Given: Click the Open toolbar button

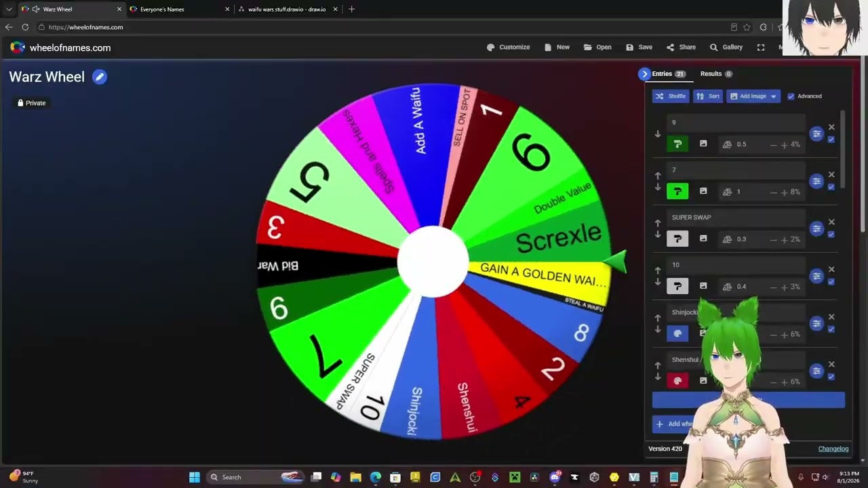Looking at the screenshot, I should [x=597, y=47].
